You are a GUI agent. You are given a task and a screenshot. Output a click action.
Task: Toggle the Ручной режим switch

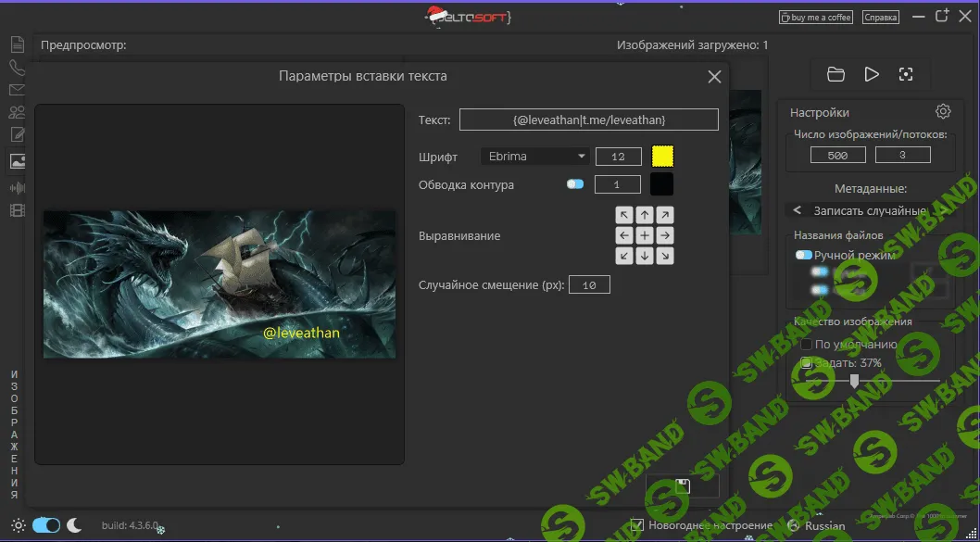(804, 255)
